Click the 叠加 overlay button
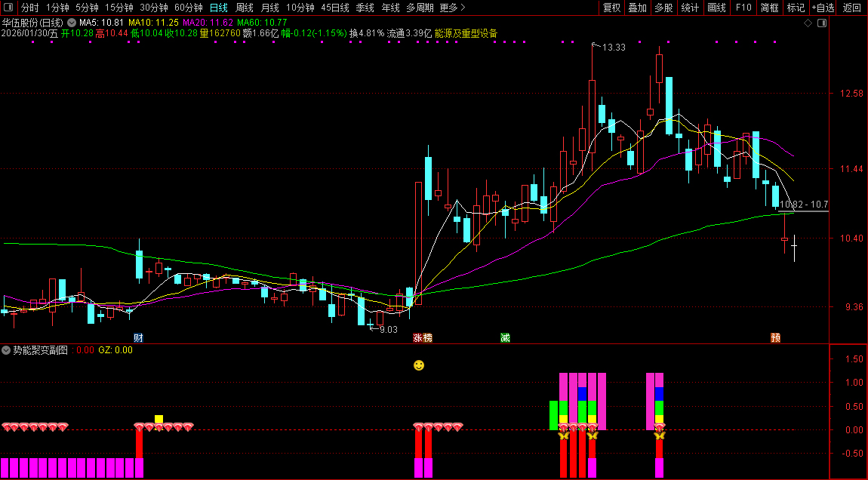This screenshot has width=868, height=480. (x=638, y=8)
